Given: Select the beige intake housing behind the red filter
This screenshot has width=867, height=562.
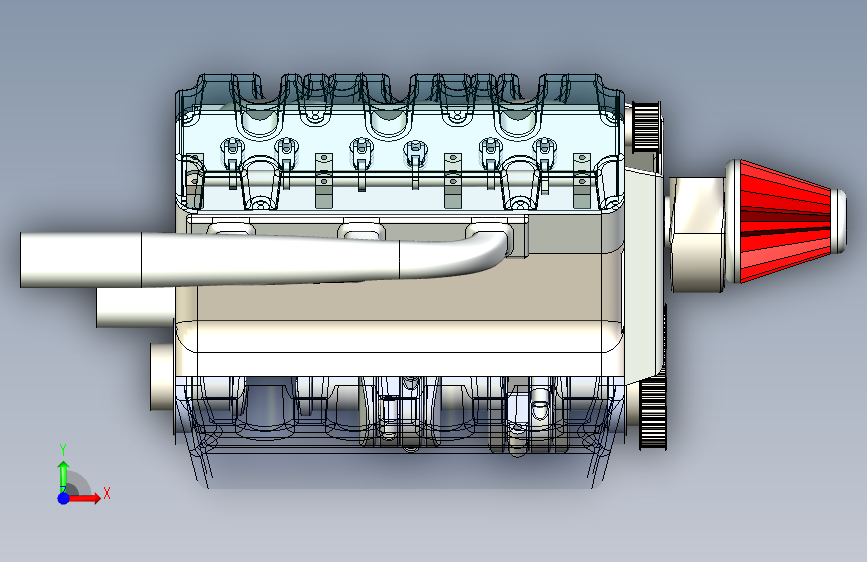Looking at the screenshot, I should [697, 235].
